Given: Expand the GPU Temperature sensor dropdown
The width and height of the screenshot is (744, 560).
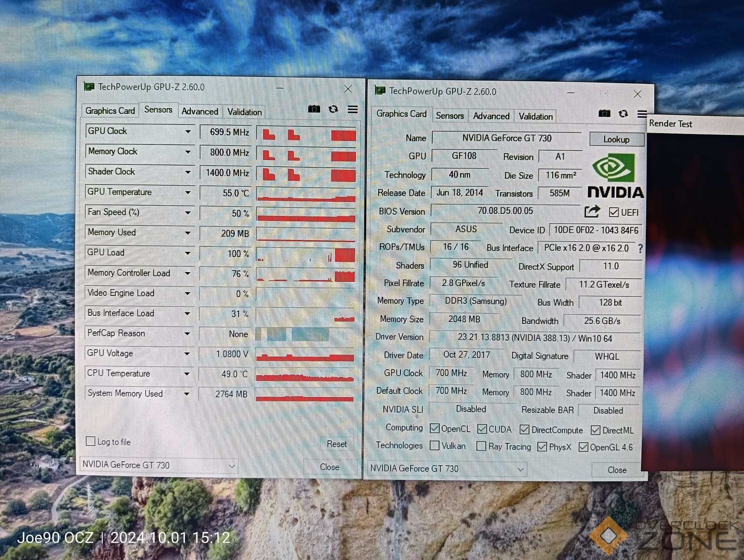Looking at the screenshot, I should [x=188, y=192].
